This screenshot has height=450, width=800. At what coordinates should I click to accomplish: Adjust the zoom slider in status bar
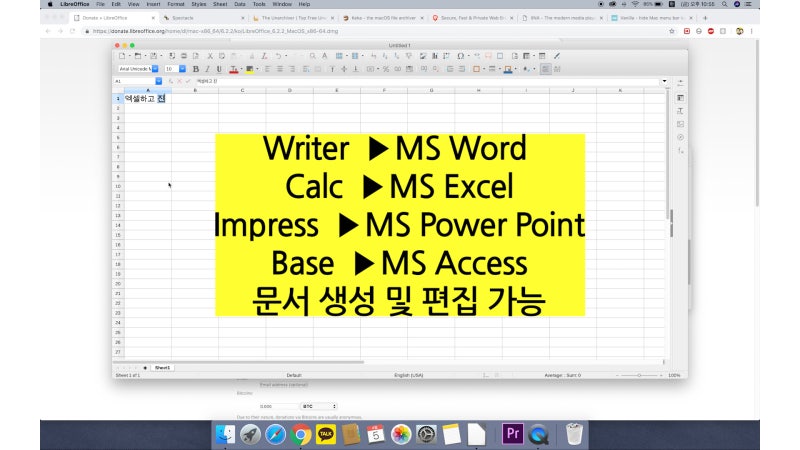point(639,375)
